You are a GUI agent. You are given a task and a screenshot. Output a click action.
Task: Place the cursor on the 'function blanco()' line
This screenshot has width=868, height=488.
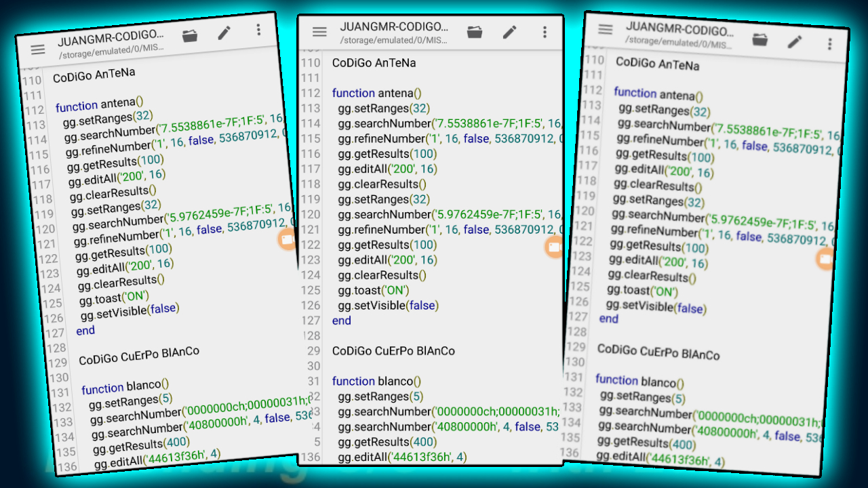(x=376, y=381)
